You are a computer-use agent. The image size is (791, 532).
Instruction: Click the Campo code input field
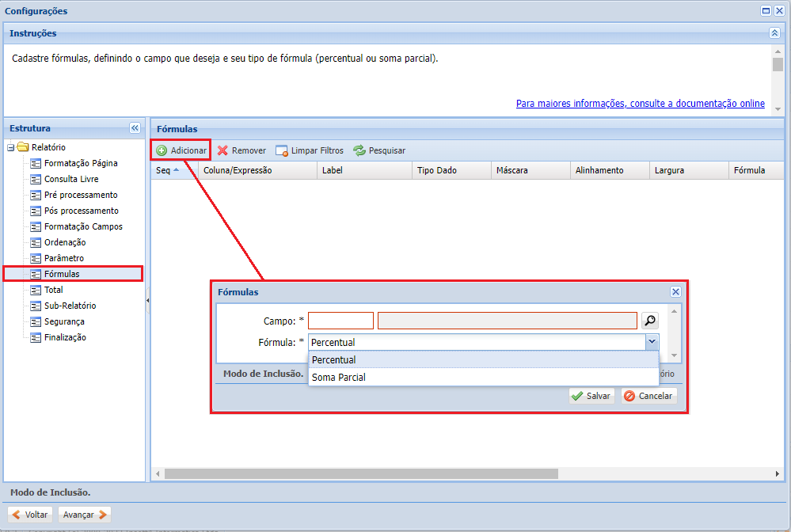point(340,321)
